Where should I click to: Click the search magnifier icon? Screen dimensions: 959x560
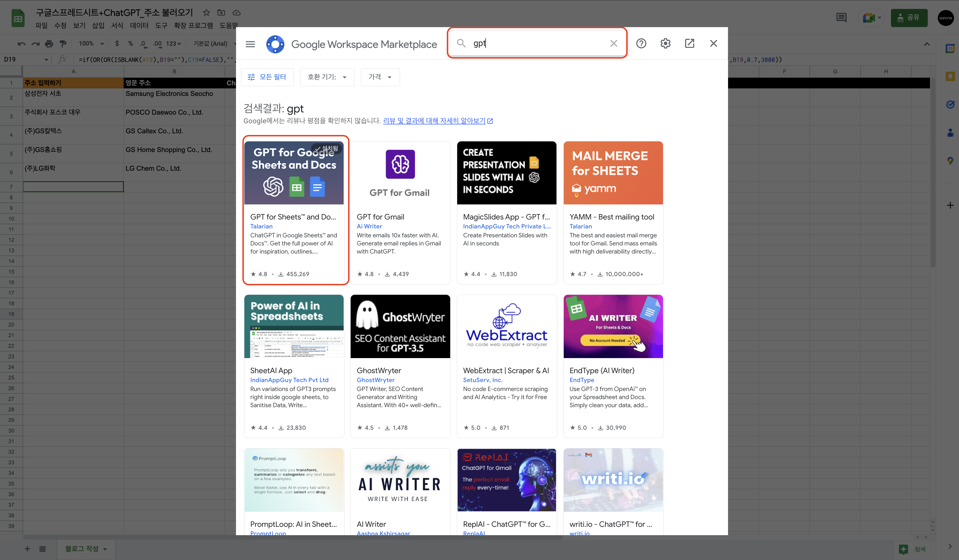461,44
